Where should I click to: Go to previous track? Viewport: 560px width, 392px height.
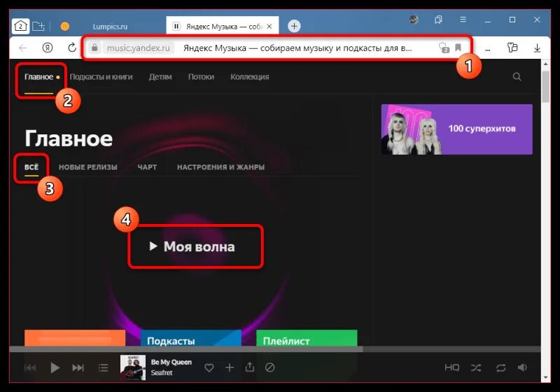30,367
